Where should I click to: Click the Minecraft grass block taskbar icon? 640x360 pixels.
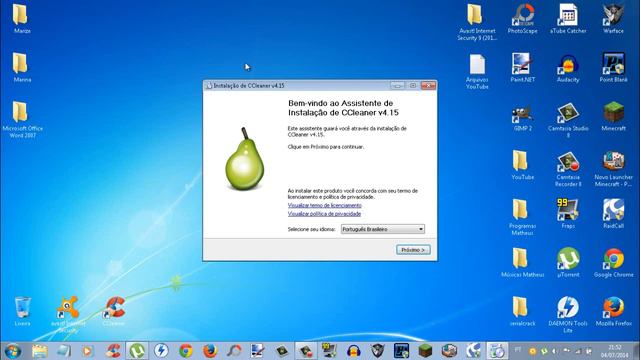[425, 351]
